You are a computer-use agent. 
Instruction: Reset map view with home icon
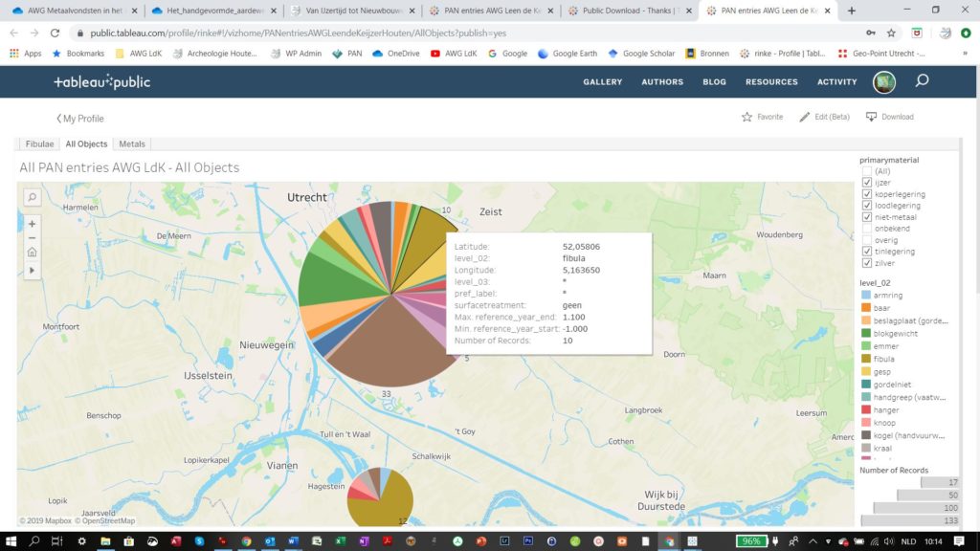click(32, 253)
